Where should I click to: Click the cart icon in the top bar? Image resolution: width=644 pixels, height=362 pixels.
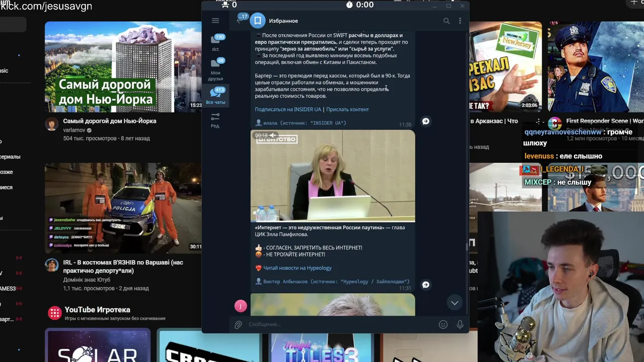pos(225,5)
